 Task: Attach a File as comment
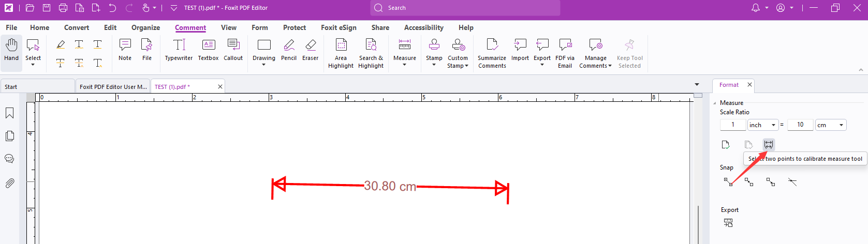(x=147, y=50)
